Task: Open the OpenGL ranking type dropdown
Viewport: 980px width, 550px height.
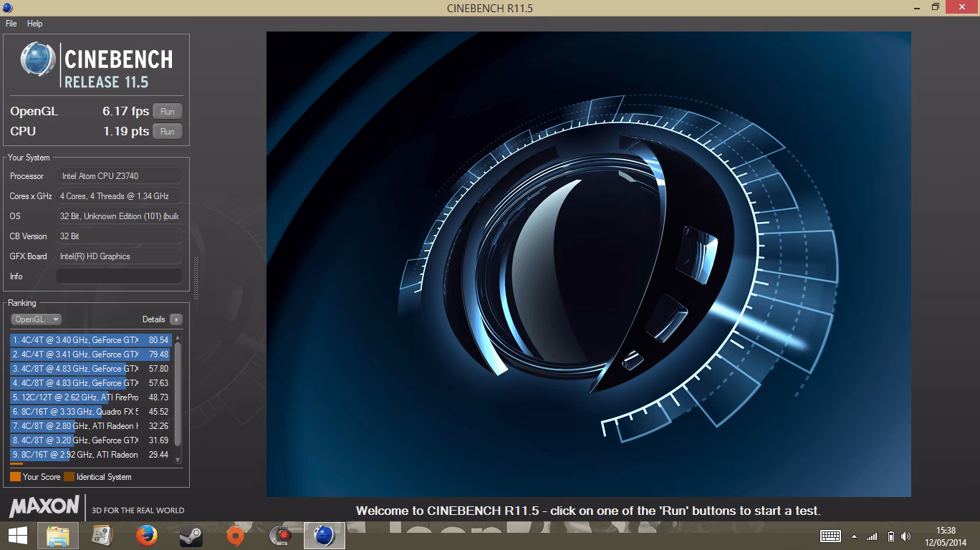Action: pyautogui.click(x=37, y=319)
